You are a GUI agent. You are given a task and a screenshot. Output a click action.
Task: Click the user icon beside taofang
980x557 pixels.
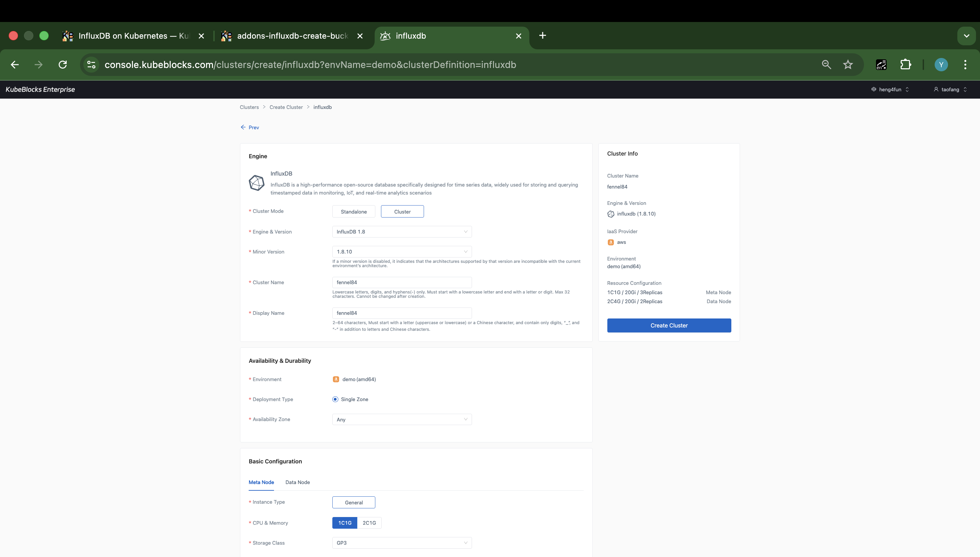(936, 89)
